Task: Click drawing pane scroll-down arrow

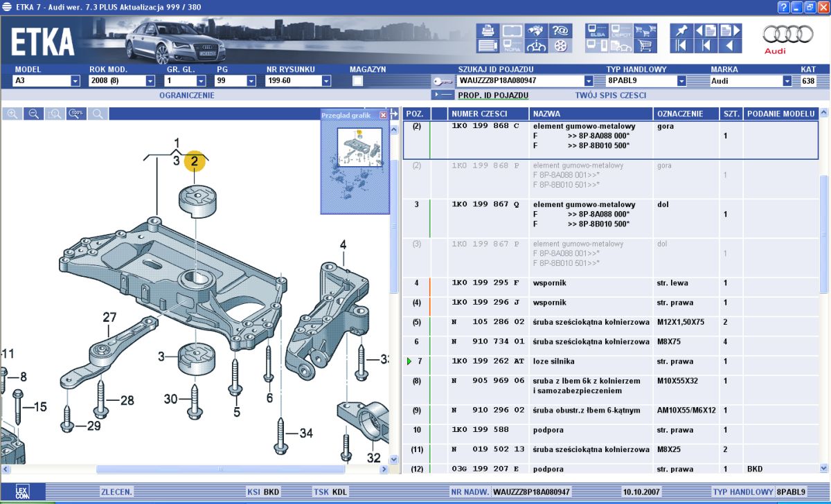Action: point(394,459)
